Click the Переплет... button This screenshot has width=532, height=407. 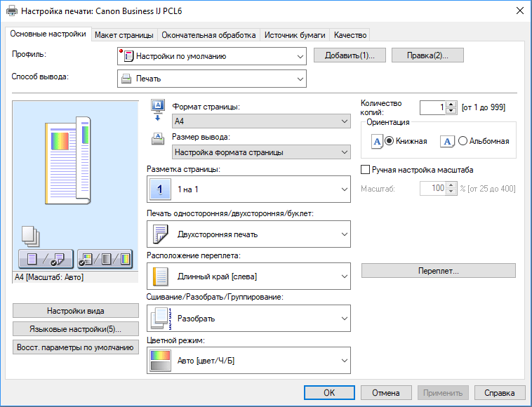coord(439,271)
